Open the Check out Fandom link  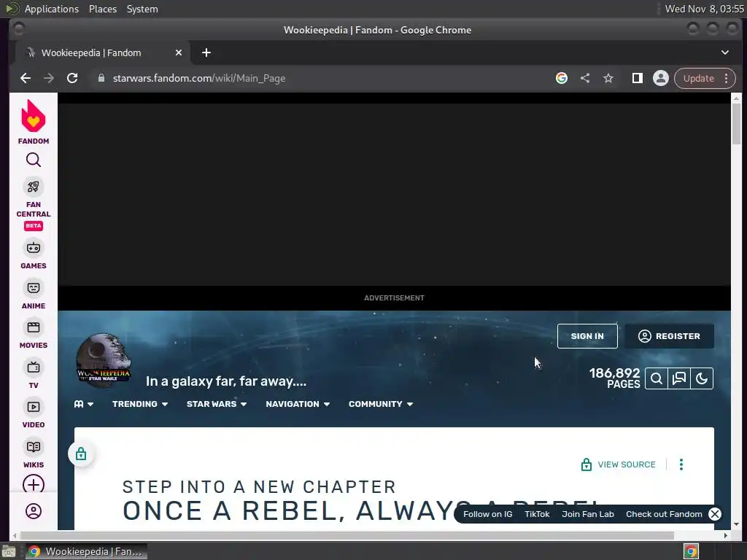[x=664, y=514]
